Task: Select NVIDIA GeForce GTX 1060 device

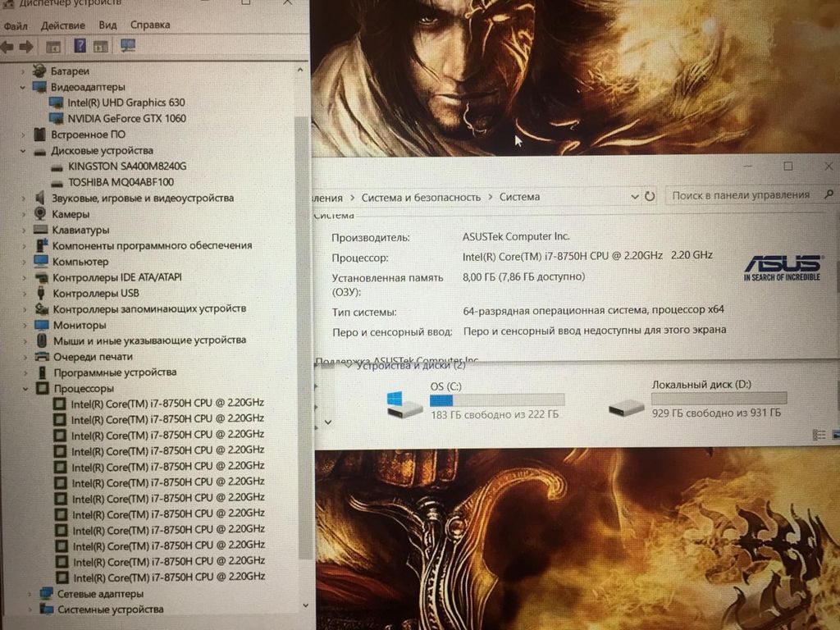Action: (126, 118)
